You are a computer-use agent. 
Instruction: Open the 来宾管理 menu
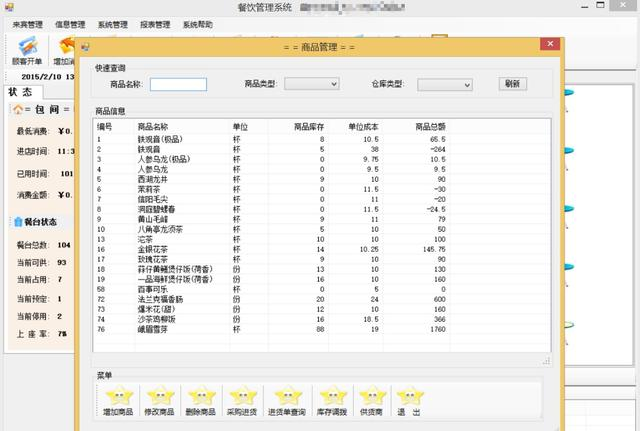(25, 24)
